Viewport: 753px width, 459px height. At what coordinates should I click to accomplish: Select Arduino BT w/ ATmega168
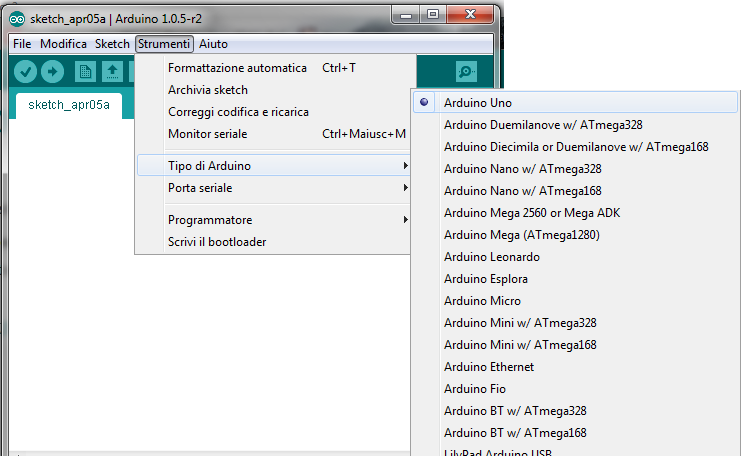click(575, 433)
